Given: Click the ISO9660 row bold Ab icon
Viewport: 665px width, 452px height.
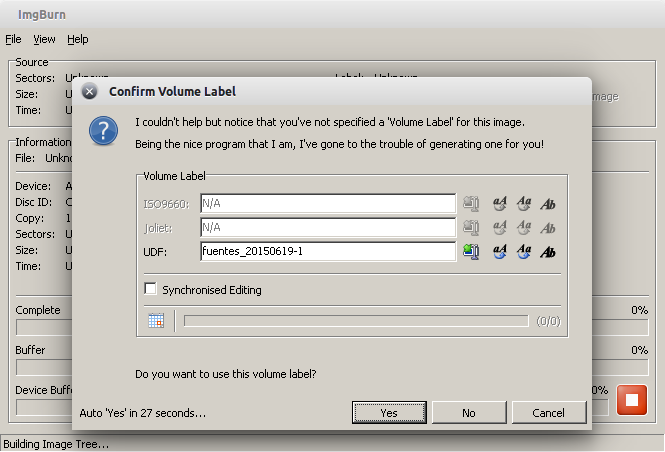Looking at the screenshot, I should click(x=548, y=204).
